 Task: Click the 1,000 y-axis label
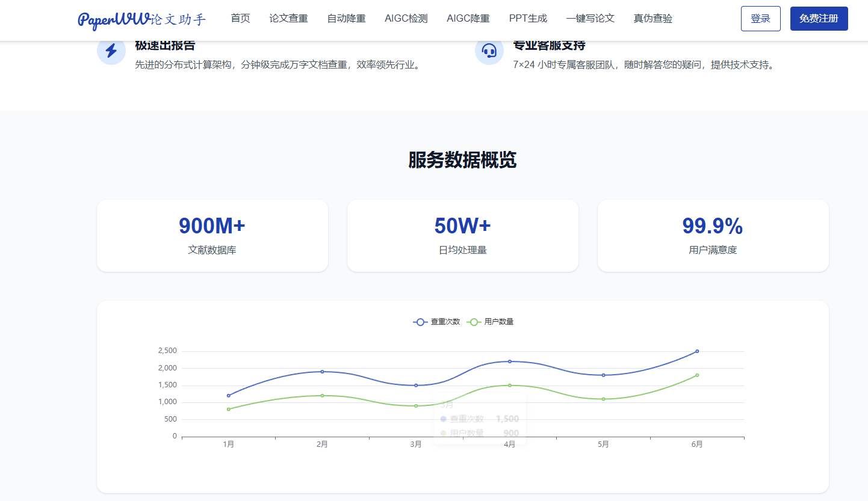pyautogui.click(x=167, y=402)
